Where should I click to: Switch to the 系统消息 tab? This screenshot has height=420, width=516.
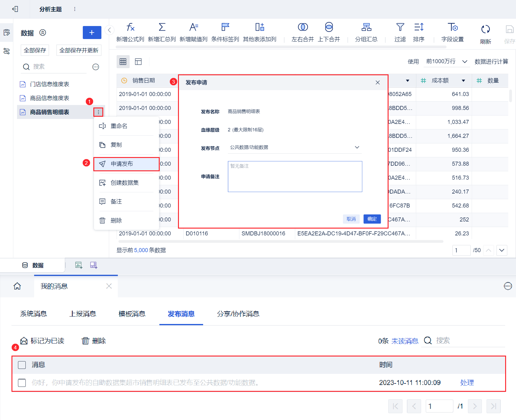33,314
